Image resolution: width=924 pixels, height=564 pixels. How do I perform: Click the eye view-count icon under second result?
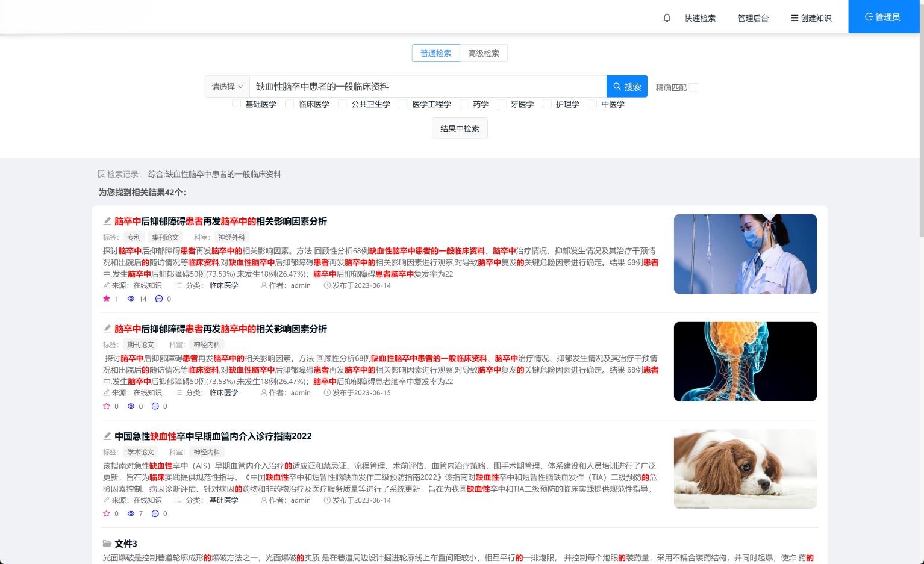(x=131, y=406)
